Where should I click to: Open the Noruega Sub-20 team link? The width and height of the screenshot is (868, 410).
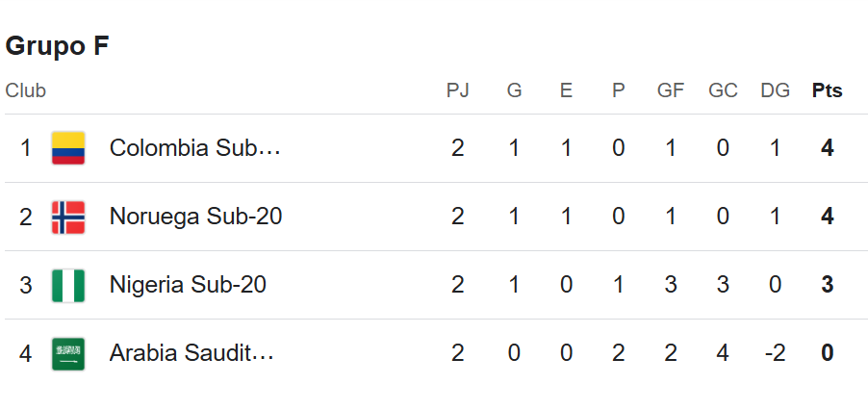coord(195,217)
